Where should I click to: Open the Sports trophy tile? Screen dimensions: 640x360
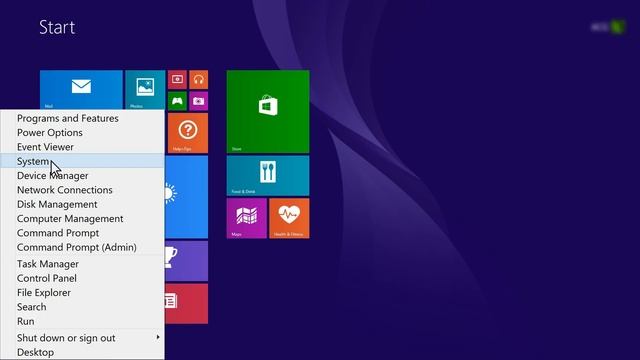click(187, 261)
